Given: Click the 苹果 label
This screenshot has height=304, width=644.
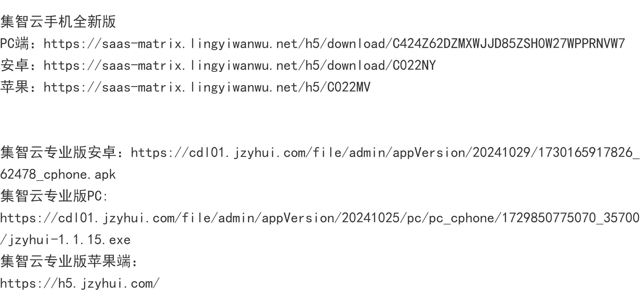Looking at the screenshot, I should pos(14,87).
